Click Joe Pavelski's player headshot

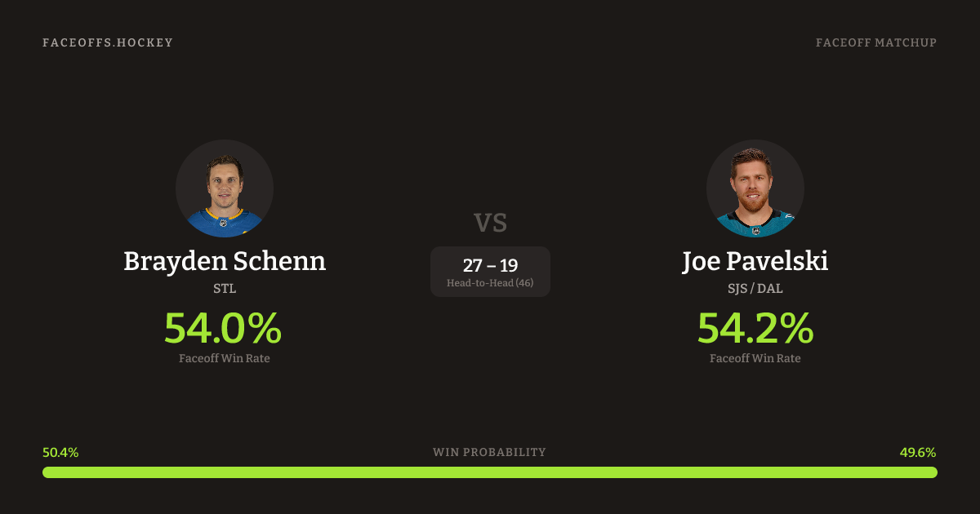[755, 188]
